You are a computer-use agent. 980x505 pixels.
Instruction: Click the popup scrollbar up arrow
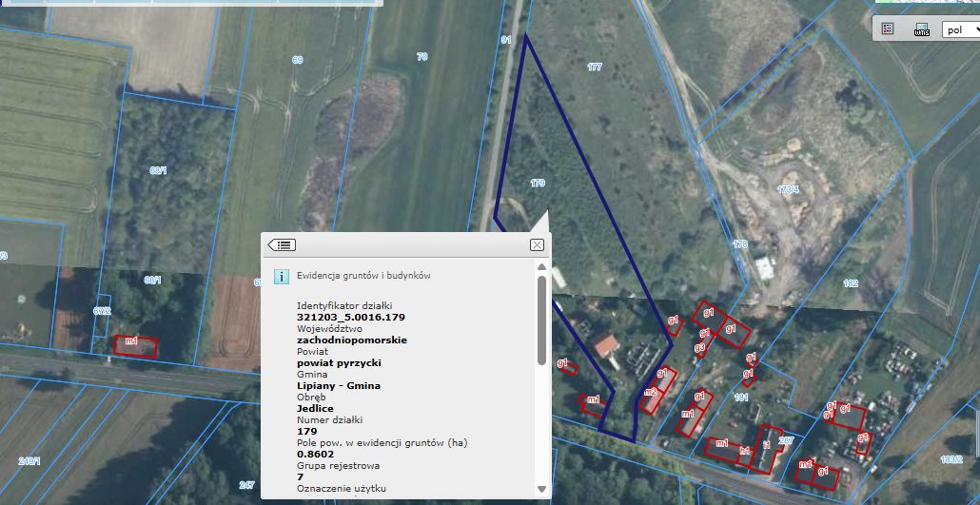click(542, 267)
